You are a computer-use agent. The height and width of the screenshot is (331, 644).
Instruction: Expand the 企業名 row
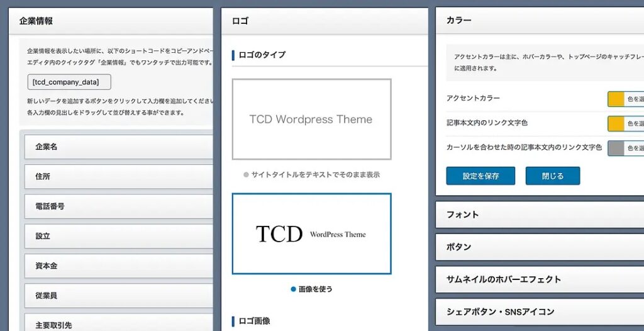click(119, 147)
